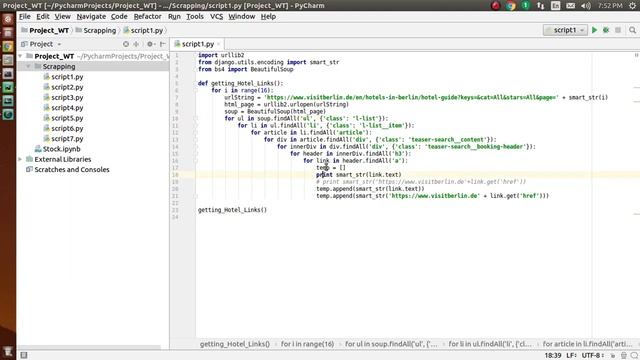The image size is (640, 360).
Task: Click Chrome tray icon in top panel
Action: (x=511, y=6)
